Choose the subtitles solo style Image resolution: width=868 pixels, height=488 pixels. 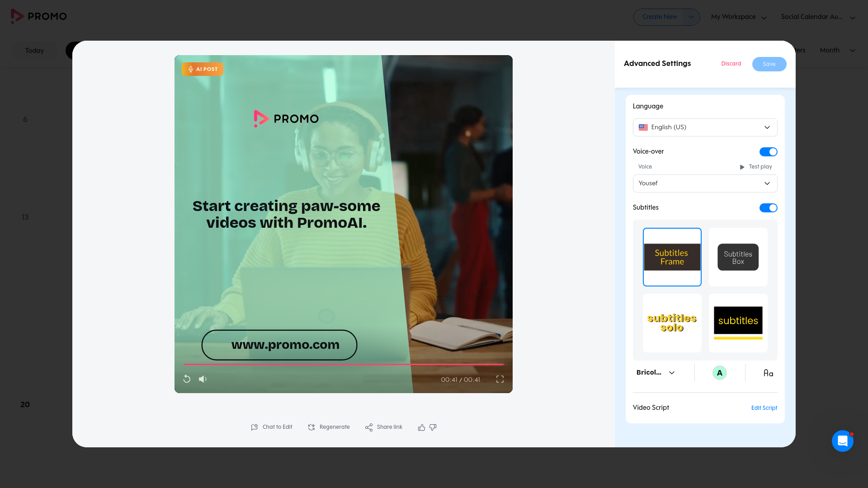[x=672, y=323]
